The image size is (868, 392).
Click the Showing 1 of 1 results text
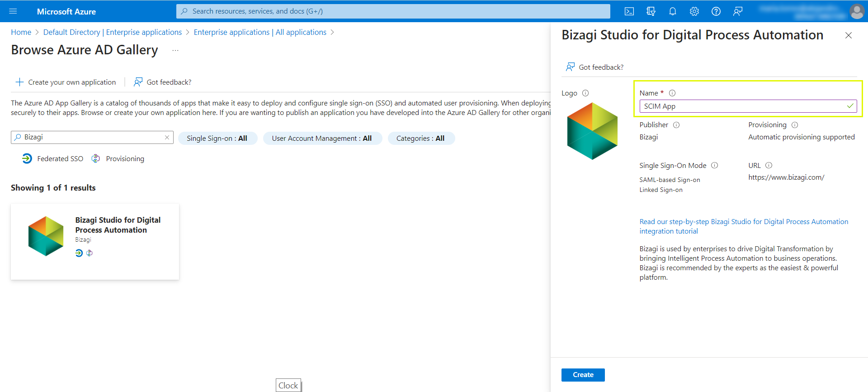[x=53, y=188]
